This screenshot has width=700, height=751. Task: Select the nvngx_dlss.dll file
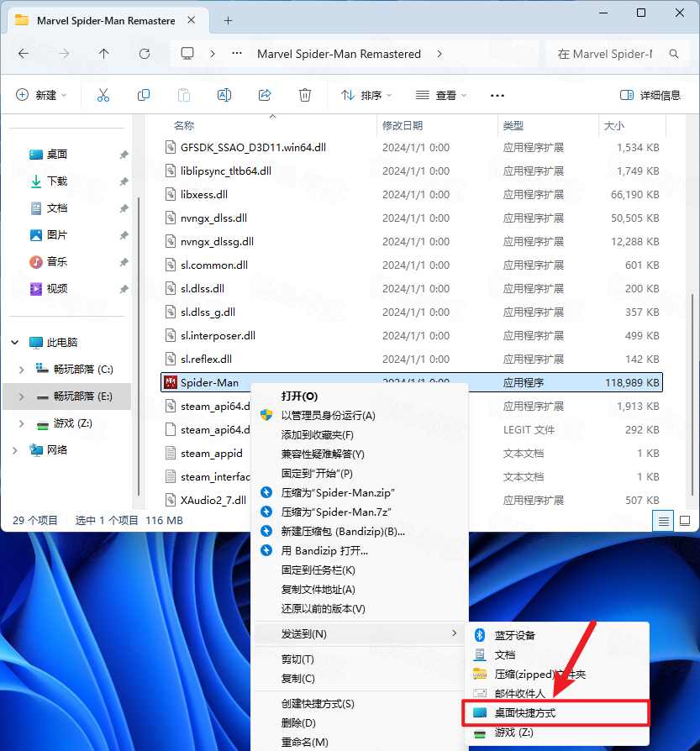point(412,218)
